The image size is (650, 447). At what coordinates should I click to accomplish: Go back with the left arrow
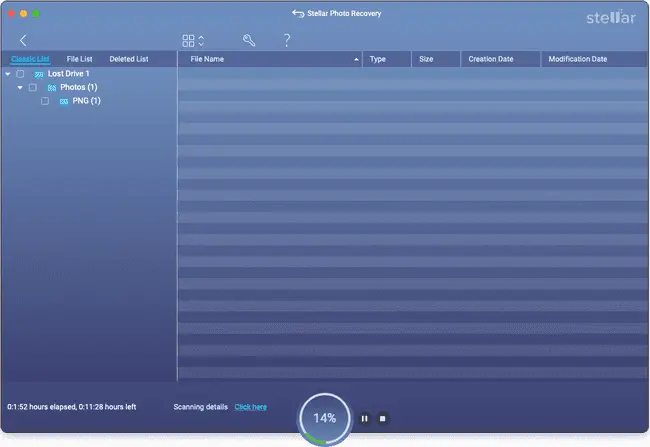pos(23,40)
